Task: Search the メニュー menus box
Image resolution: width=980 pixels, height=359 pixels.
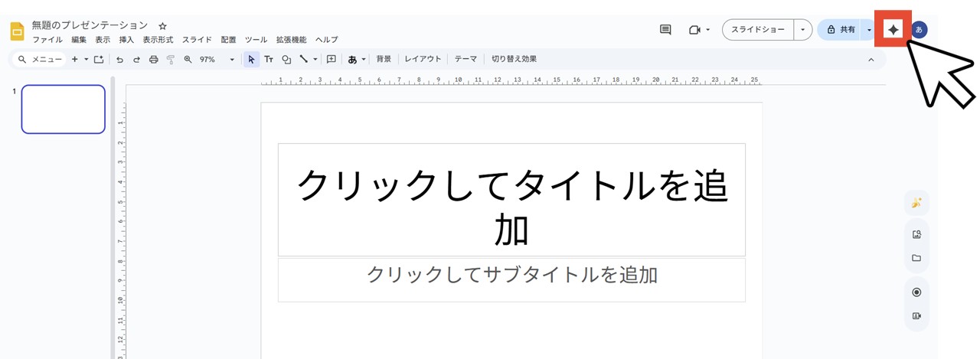Action: tap(40, 59)
